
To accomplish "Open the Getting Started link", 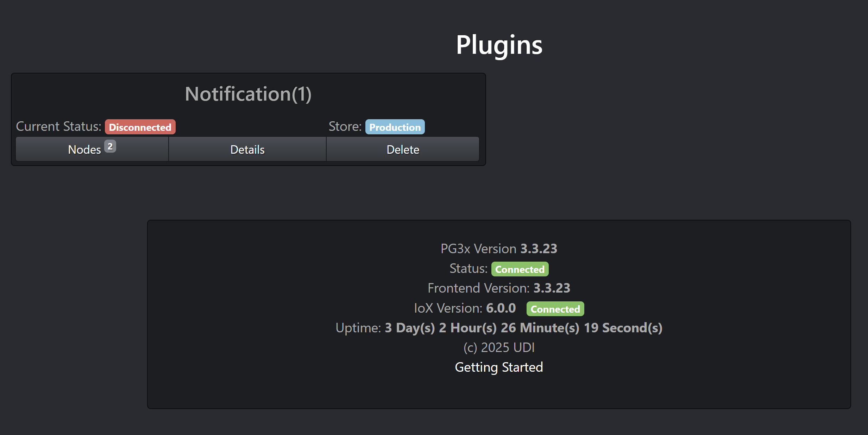I will pyautogui.click(x=499, y=367).
